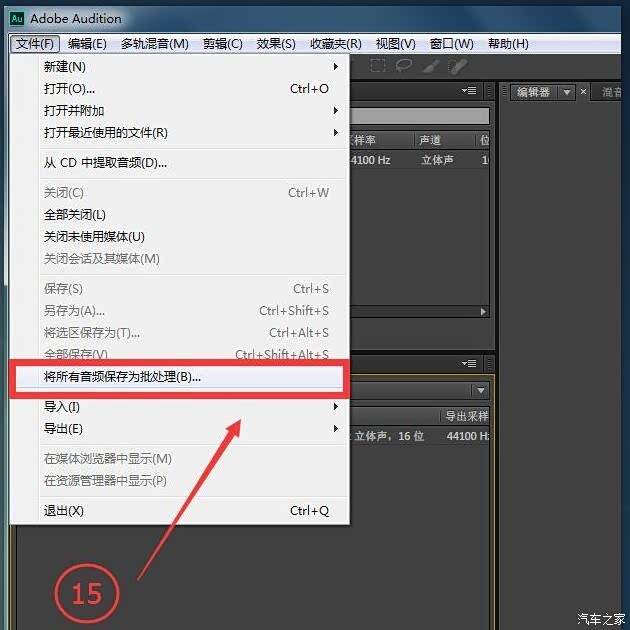630x630 pixels.
Task: Click the 导出采样 column header
Action: pyautogui.click(x=465, y=416)
